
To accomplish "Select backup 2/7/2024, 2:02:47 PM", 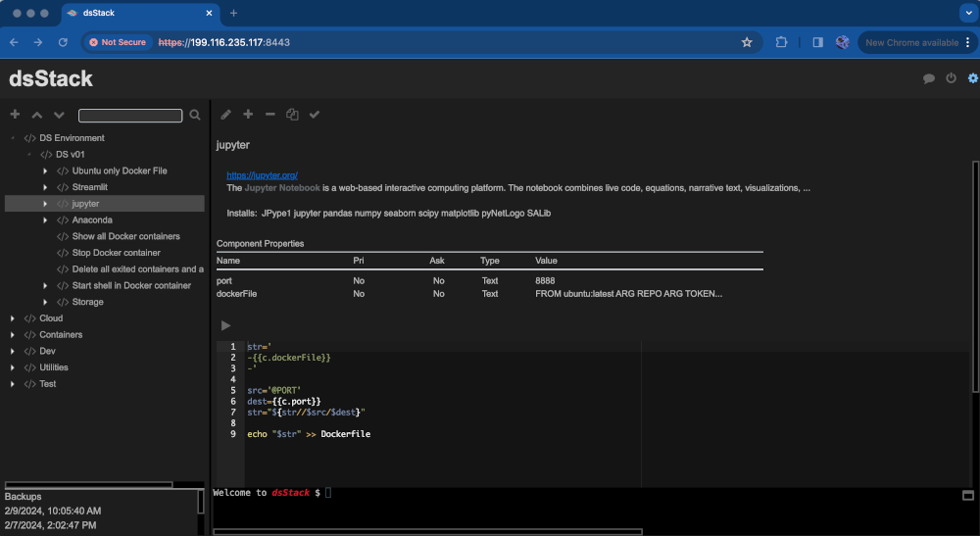I will (50, 525).
